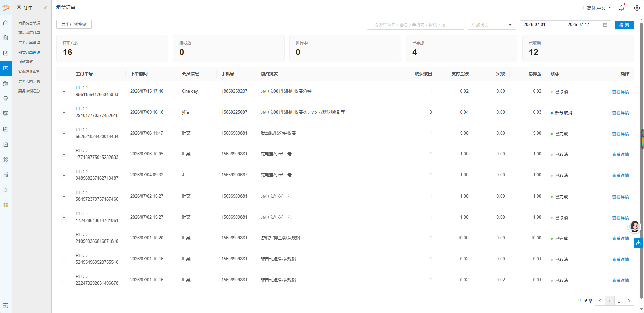Open the notification bell
Viewport: 644px width, 313px height.
pos(622,8)
